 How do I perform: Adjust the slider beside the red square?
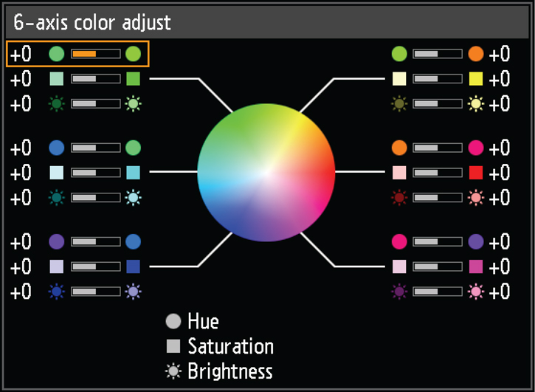437,173
